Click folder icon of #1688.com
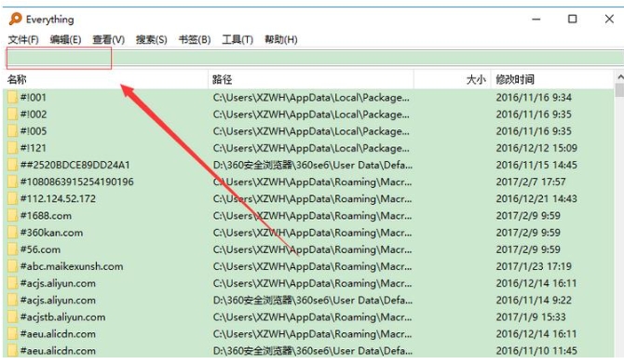This screenshot has width=624, height=364. click(x=12, y=216)
